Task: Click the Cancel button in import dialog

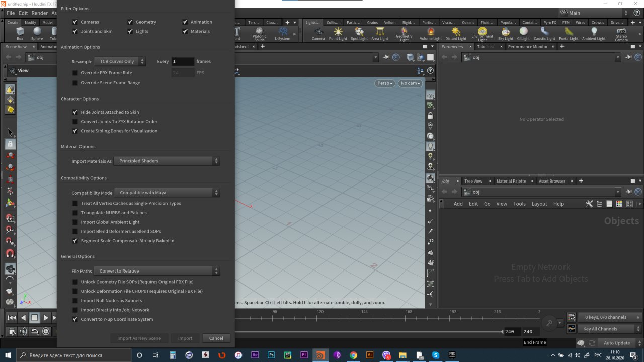Action: (216, 338)
